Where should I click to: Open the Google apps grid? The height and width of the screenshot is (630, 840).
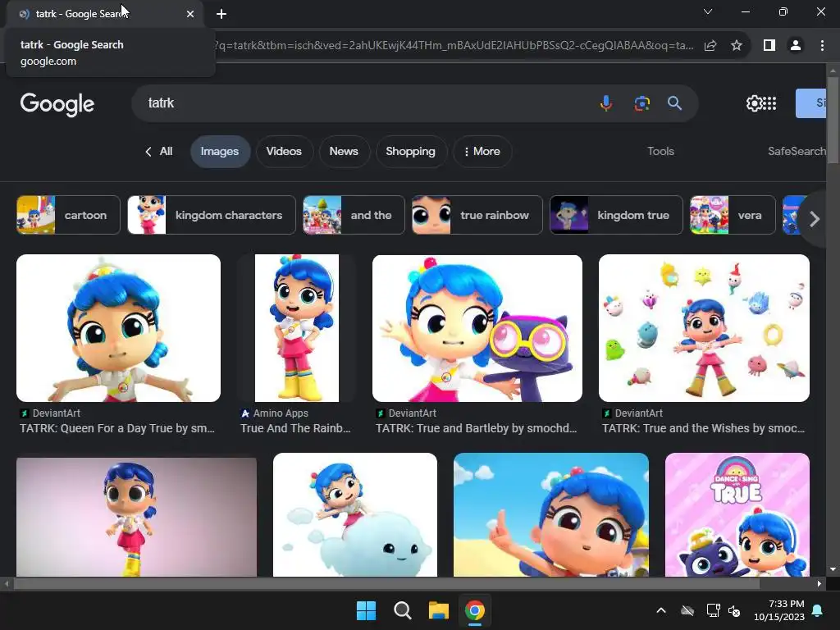[x=769, y=103]
